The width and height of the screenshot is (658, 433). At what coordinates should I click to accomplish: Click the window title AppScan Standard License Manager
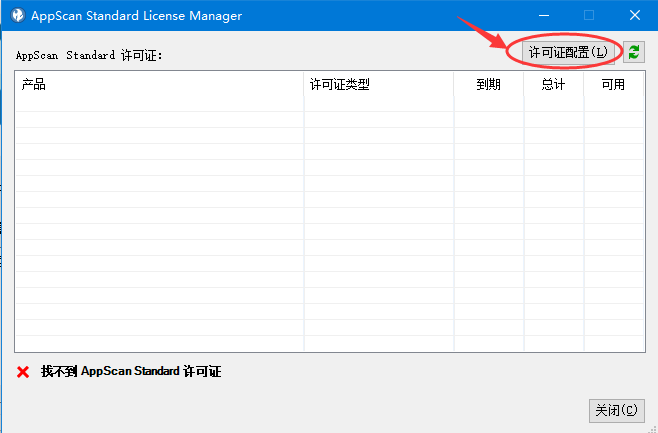coord(136,16)
